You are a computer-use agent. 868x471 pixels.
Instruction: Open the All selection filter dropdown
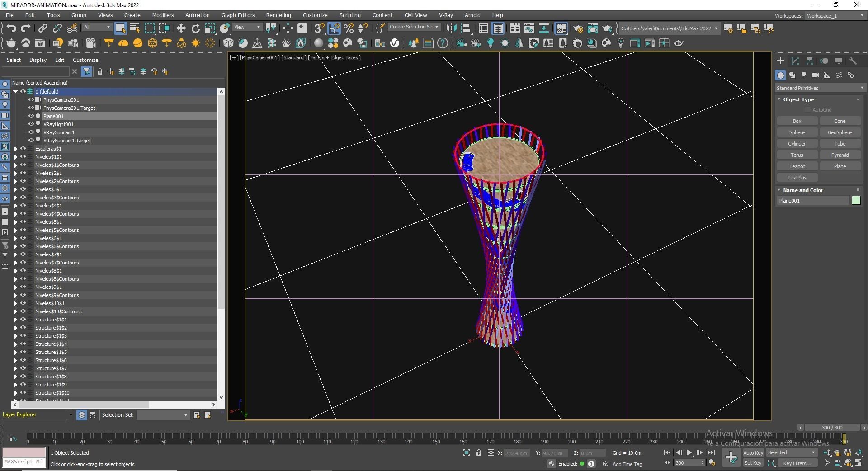(97, 28)
